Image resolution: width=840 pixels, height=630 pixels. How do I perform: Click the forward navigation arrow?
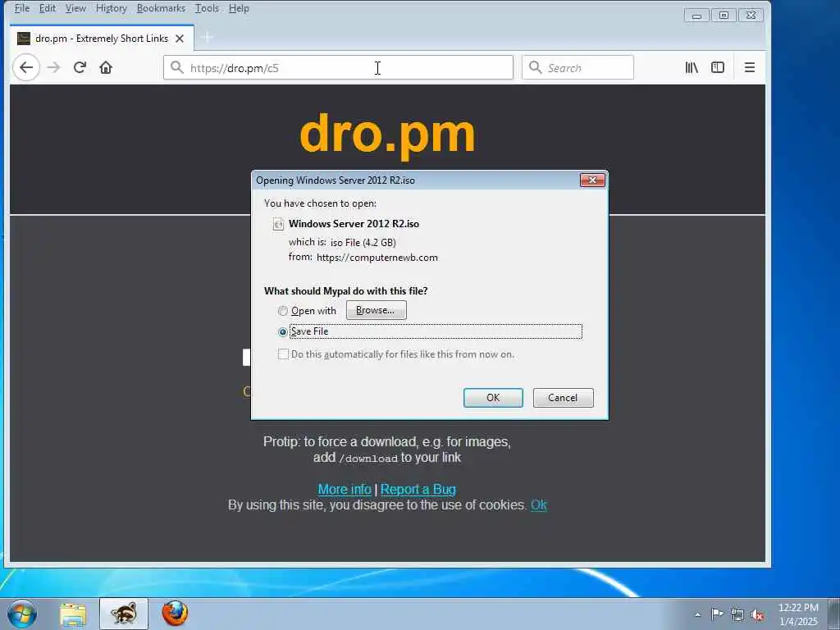pos(53,67)
